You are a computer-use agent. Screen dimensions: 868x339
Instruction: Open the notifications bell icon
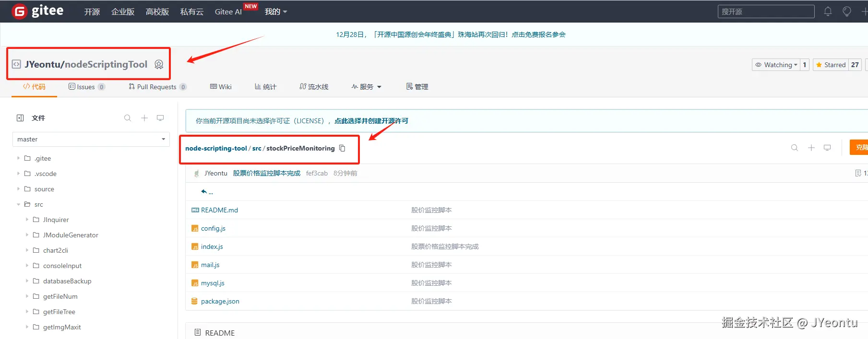pos(828,12)
